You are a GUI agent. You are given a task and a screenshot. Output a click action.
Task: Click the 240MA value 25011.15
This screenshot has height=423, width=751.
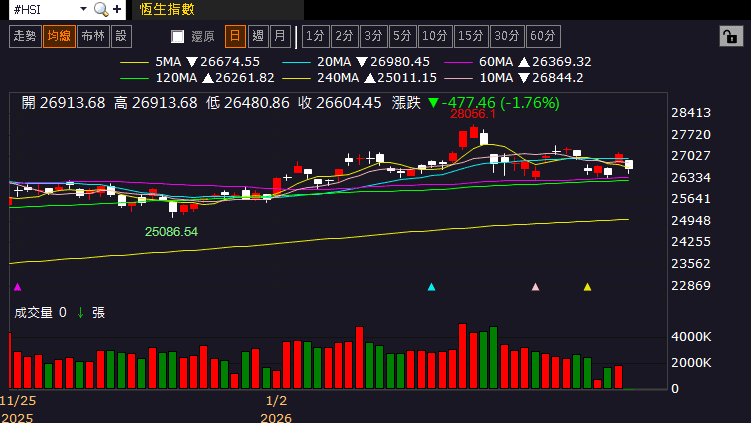tap(407, 78)
